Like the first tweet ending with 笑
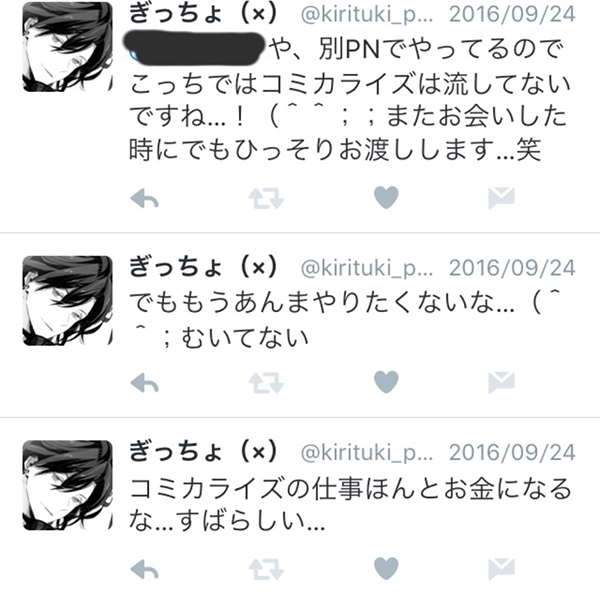600x594 pixels. (x=386, y=197)
